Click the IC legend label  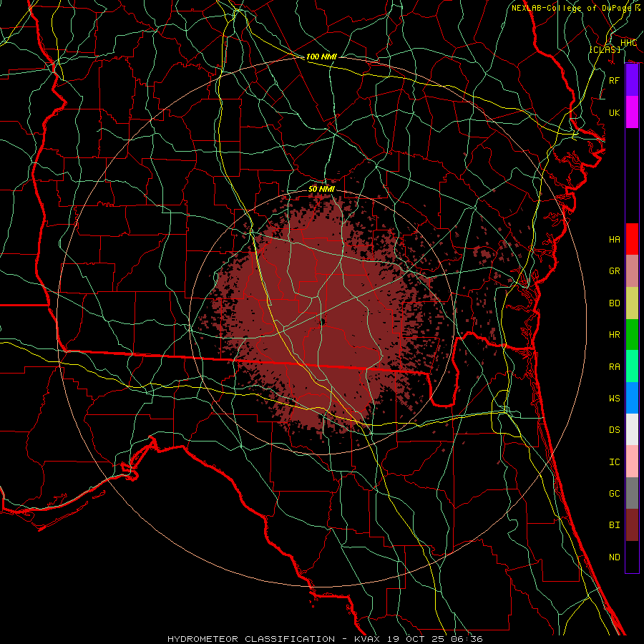pos(615,462)
